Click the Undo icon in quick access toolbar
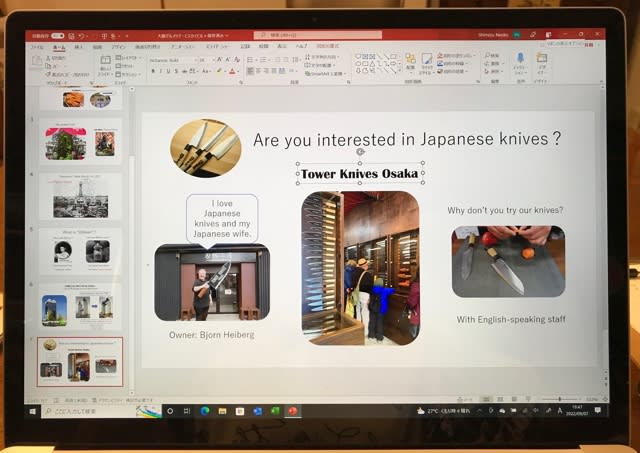Image resolution: width=640 pixels, height=453 pixels. [x=82, y=36]
